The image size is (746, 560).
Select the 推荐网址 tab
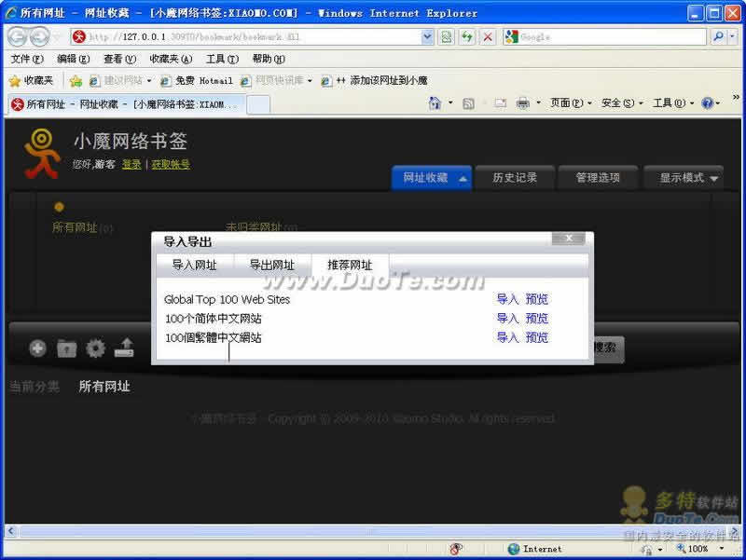351,266
